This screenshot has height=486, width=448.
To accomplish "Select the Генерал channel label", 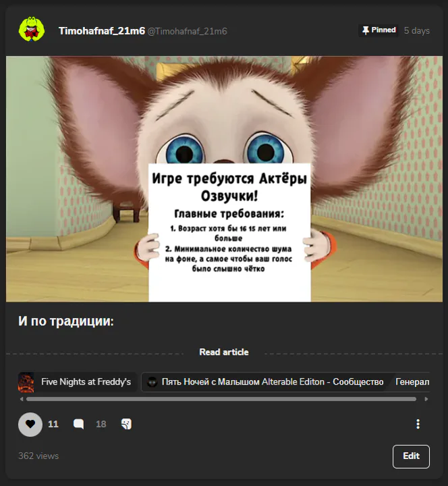I will [412, 382].
